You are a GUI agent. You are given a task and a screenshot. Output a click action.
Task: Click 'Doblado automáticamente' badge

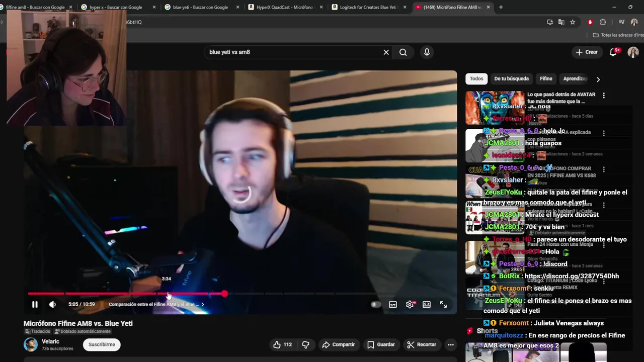[x=83, y=331]
